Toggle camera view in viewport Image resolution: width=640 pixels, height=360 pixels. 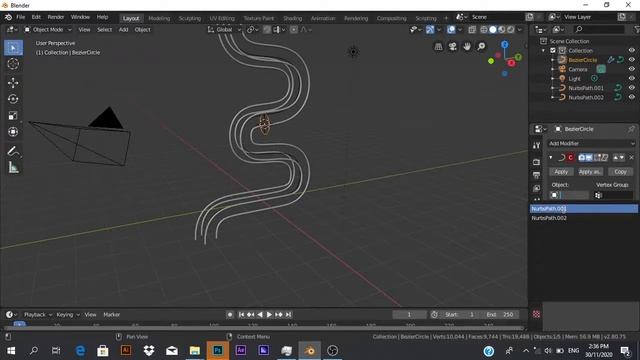pos(453,47)
